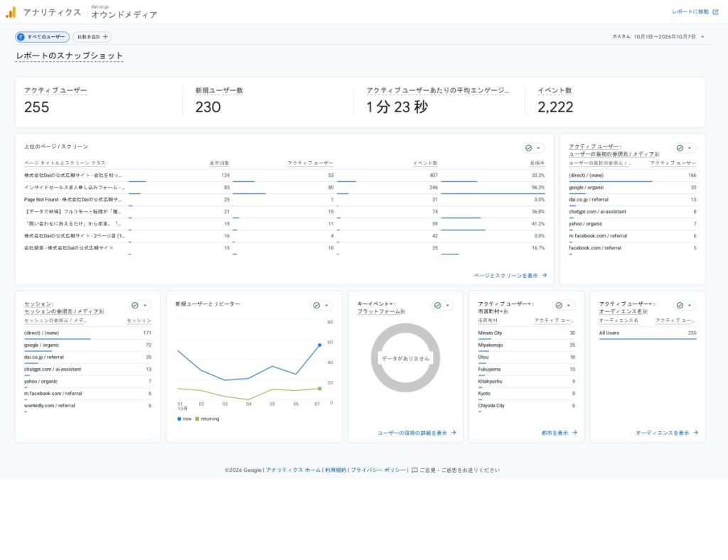Click the arrow icon next to ページとスクリーンを表示
This screenshot has height=560, width=728.
pyautogui.click(x=544, y=275)
